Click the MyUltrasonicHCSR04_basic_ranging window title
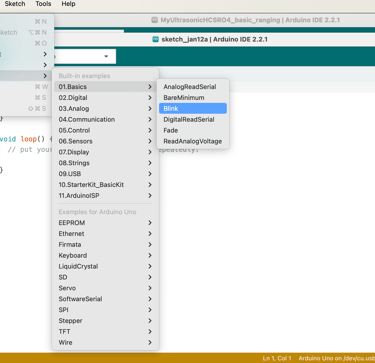375x363 pixels. [x=250, y=20]
